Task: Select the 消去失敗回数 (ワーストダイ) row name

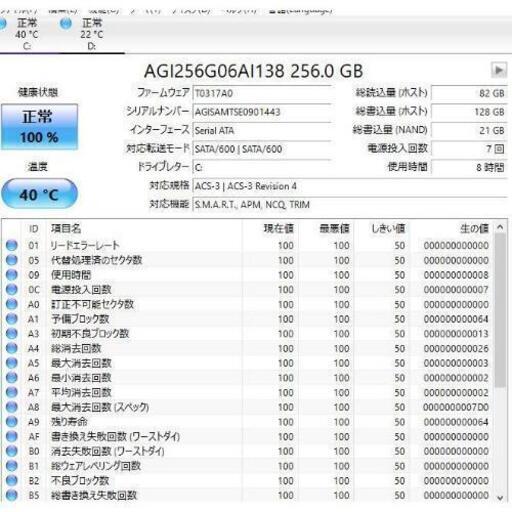Action: (108, 451)
